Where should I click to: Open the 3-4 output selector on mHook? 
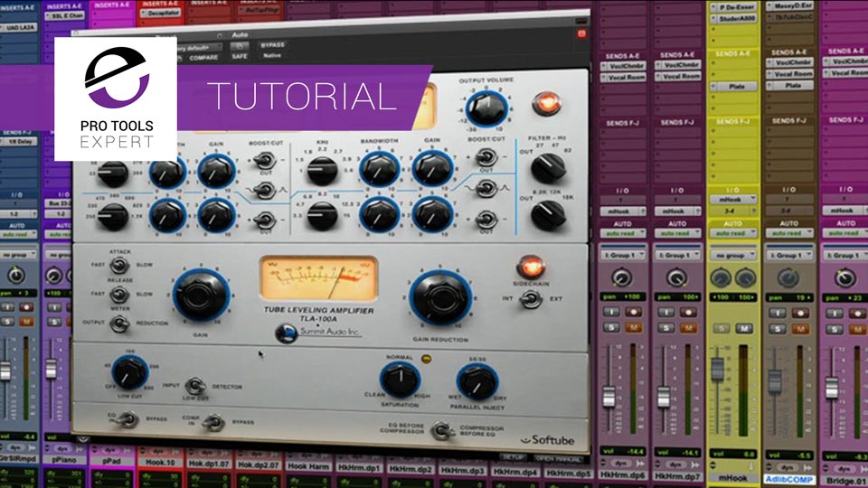tap(733, 211)
